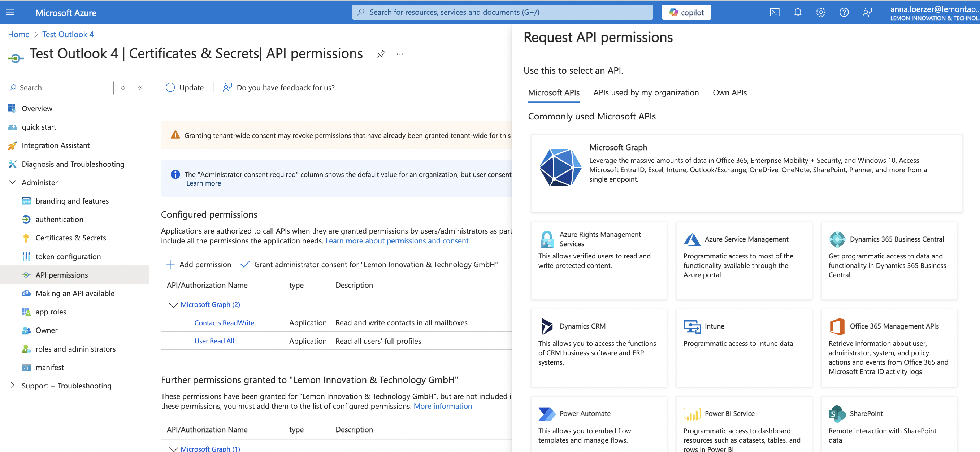Collapse the Microsoft Graph (2) permissions group
The image size is (980, 452).
tap(173, 305)
